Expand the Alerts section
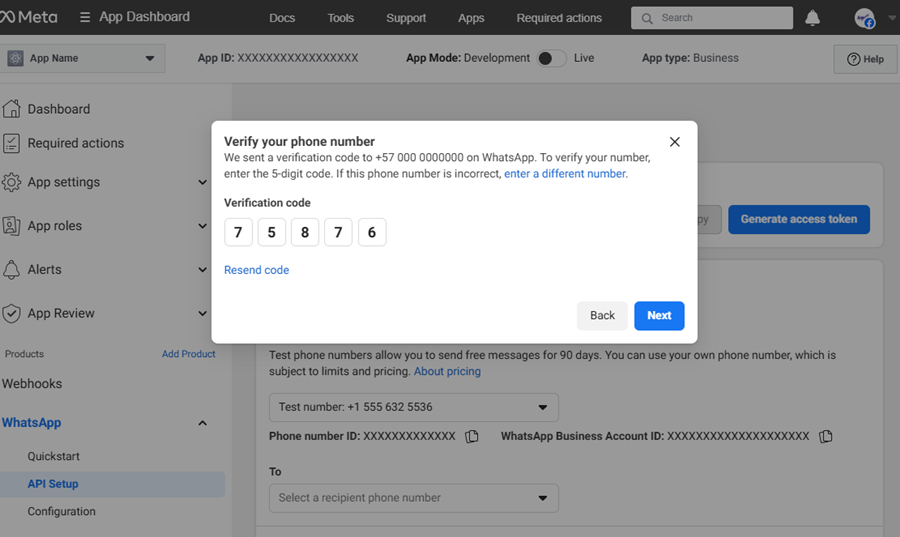This screenshot has width=900, height=537. (202, 270)
